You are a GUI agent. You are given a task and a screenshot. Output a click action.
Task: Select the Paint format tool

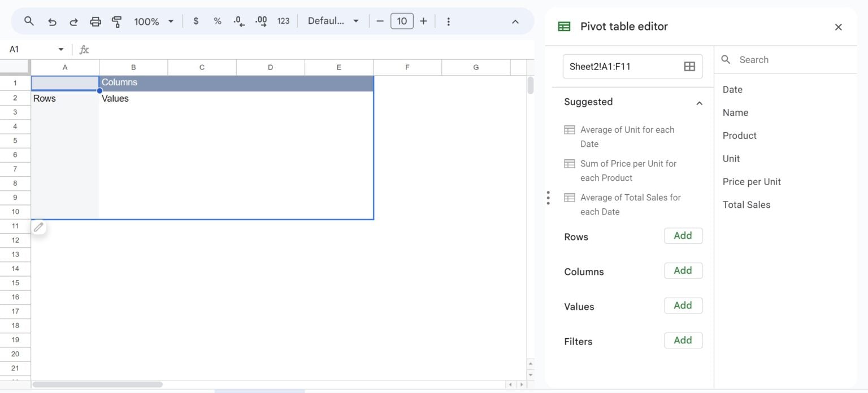[x=117, y=21]
